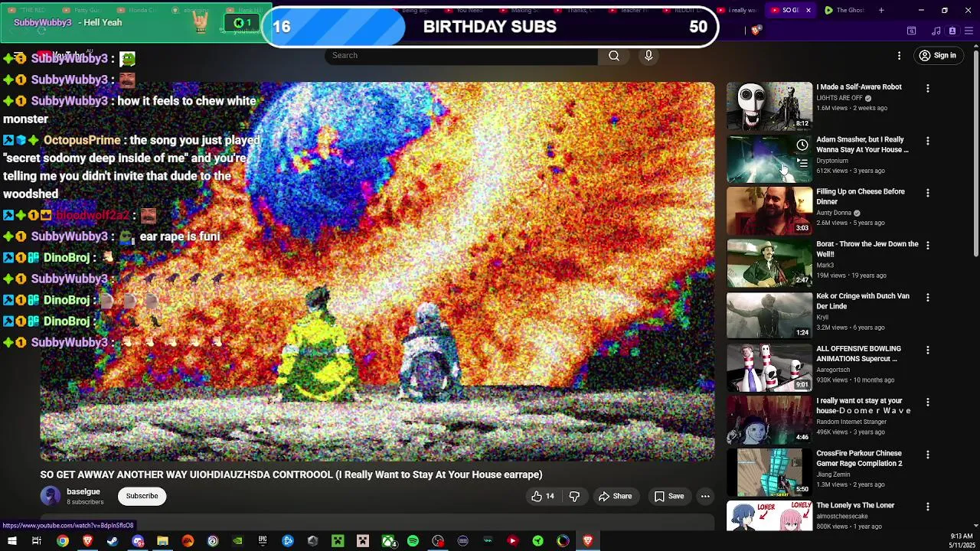Image resolution: width=980 pixels, height=551 pixels.
Task: Open File Explorer from taskbar
Action: [x=162, y=541]
